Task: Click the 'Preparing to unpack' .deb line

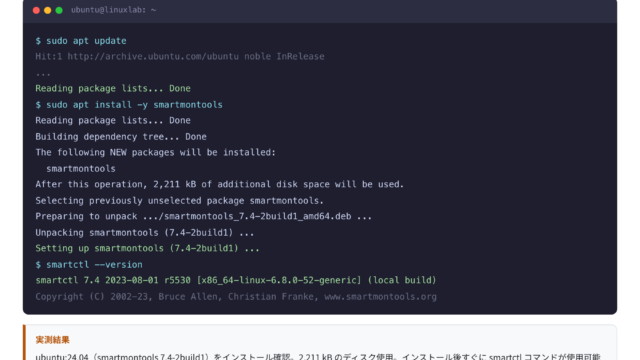Action: pyautogui.click(x=204, y=216)
